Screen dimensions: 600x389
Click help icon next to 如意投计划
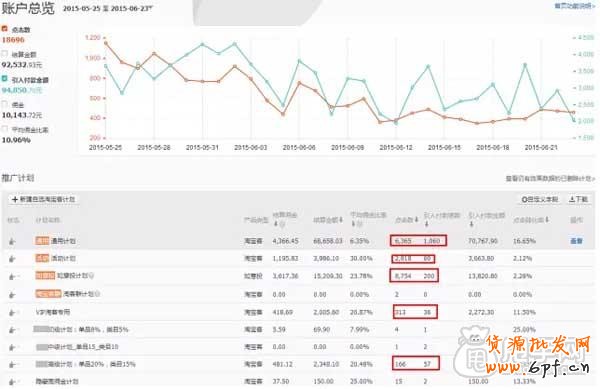91,275
